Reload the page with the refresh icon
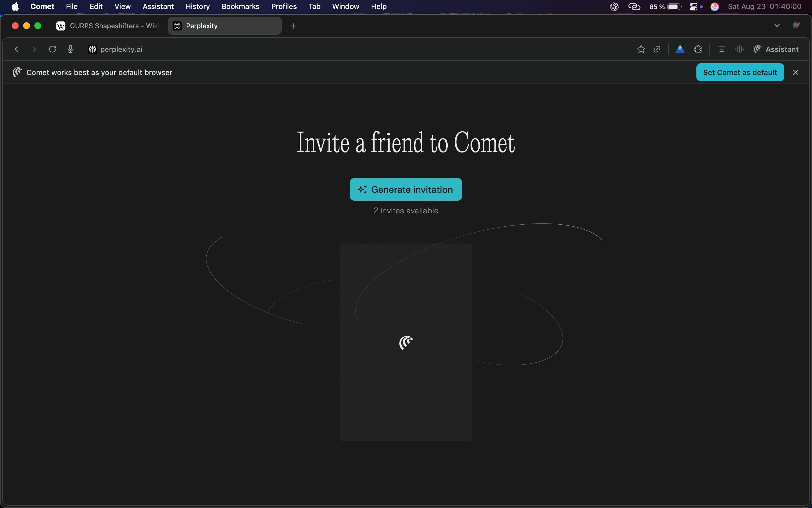The height and width of the screenshot is (508, 812). coord(52,49)
